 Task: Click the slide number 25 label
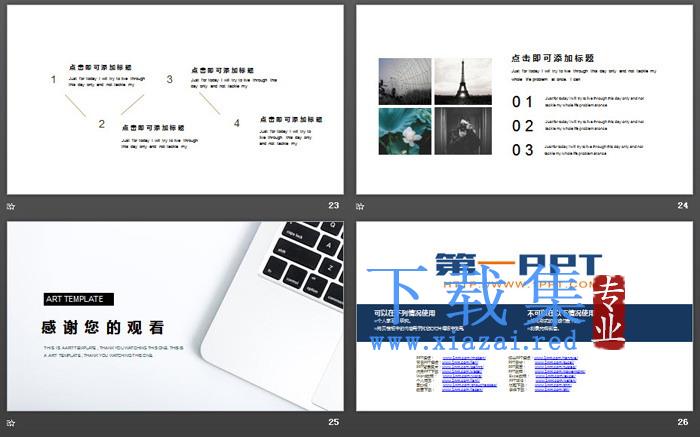tap(333, 422)
